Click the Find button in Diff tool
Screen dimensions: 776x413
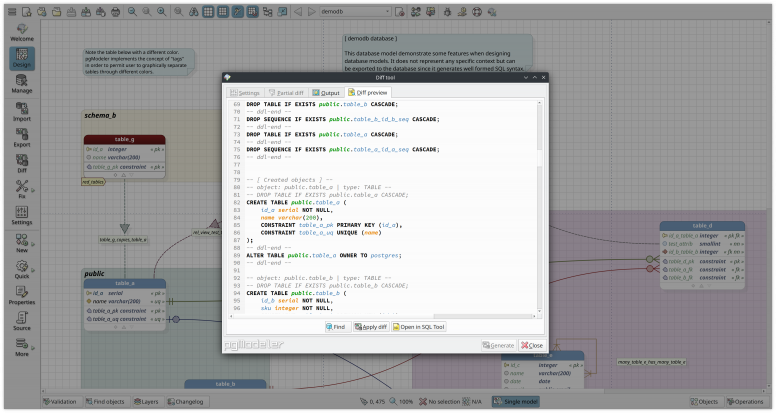coord(336,327)
